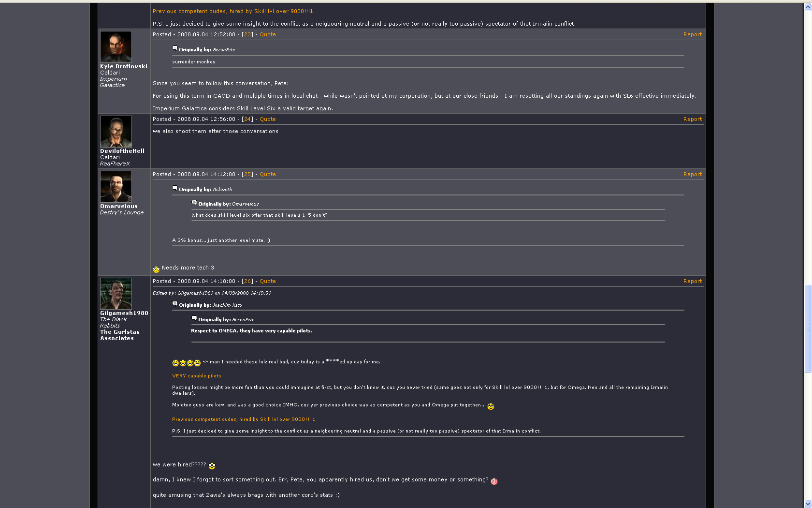Open post number 23 permalink
This screenshot has height=508, width=812.
pos(247,34)
